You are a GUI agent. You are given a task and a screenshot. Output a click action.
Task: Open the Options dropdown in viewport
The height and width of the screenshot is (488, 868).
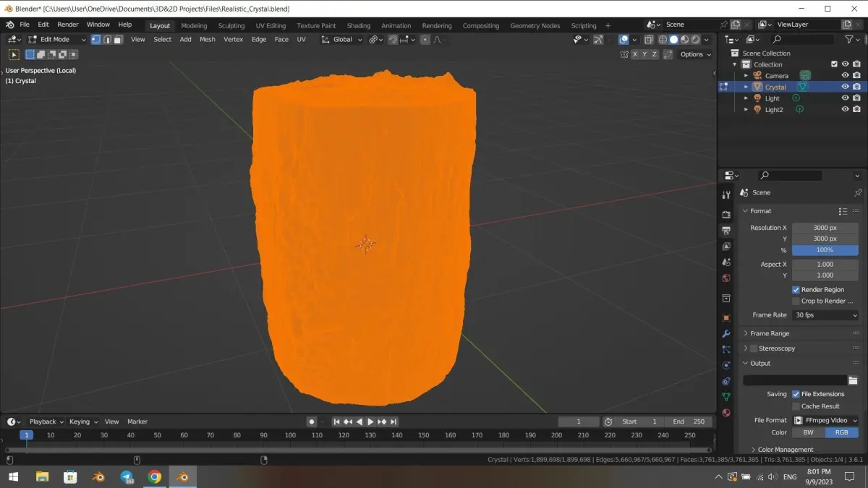coord(695,54)
